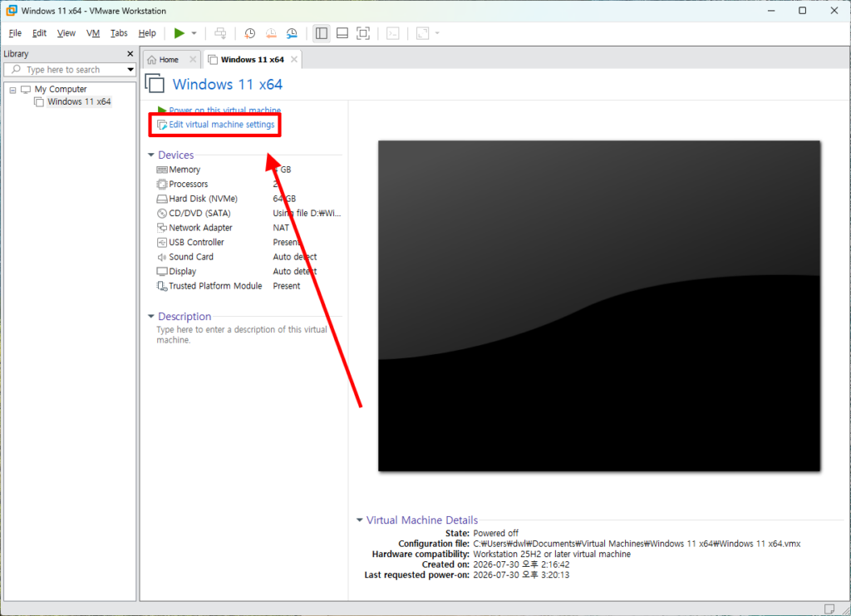Close the Library panel
Viewport: 851px width, 616px height.
pyautogui.click(x=130, y=54)
